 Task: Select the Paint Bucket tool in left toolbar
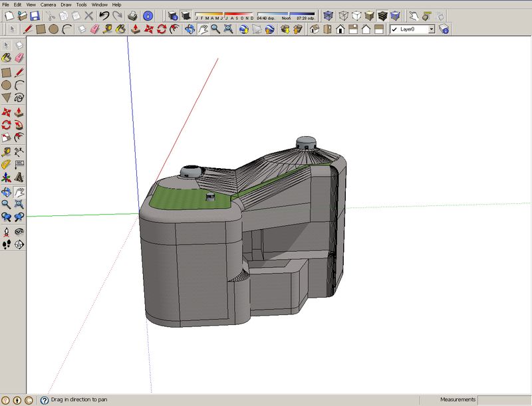pos(6,58)
